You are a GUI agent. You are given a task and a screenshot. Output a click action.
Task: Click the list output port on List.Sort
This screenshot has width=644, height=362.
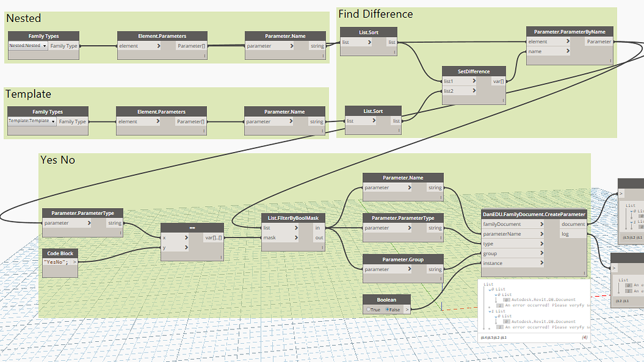click(x=392, y=41)
